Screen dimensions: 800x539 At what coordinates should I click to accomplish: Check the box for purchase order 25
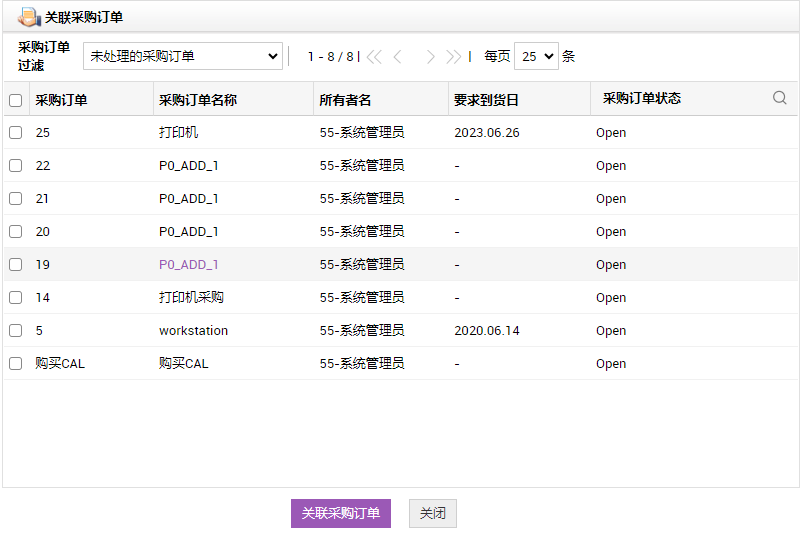coord(15,133)
